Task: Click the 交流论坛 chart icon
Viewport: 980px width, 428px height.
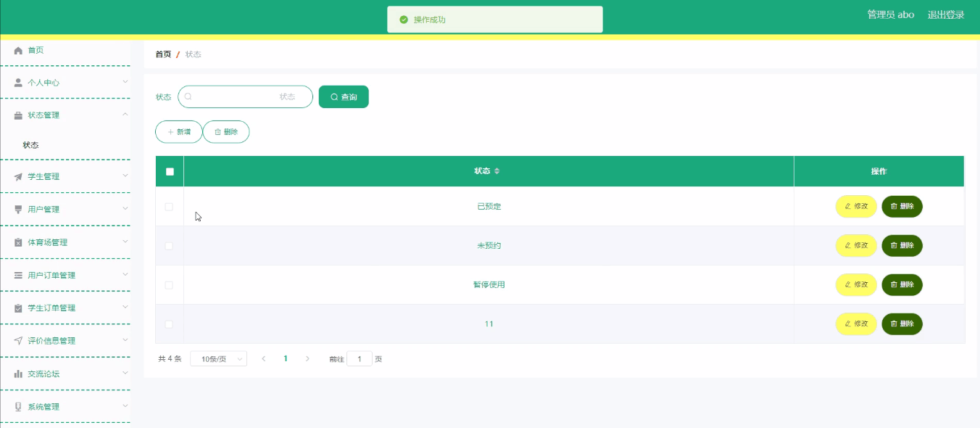Action: pyautogui.click(x=17, y=373)
